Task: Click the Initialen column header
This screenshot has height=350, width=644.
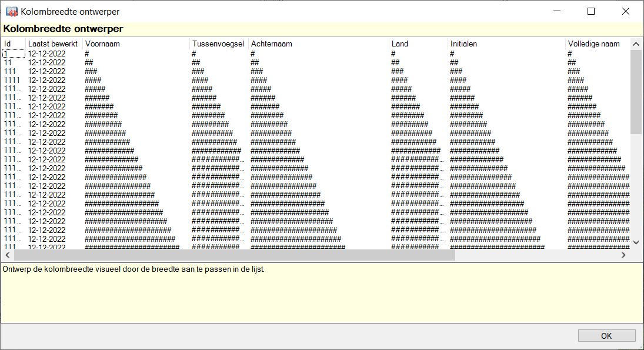Action: (x=506, y=44)
